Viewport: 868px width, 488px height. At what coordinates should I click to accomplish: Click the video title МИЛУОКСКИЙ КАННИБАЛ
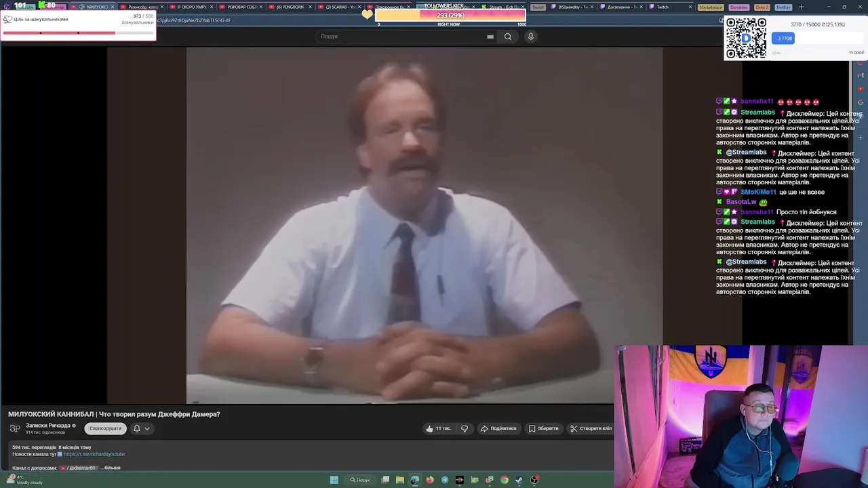tap(114, 414)
